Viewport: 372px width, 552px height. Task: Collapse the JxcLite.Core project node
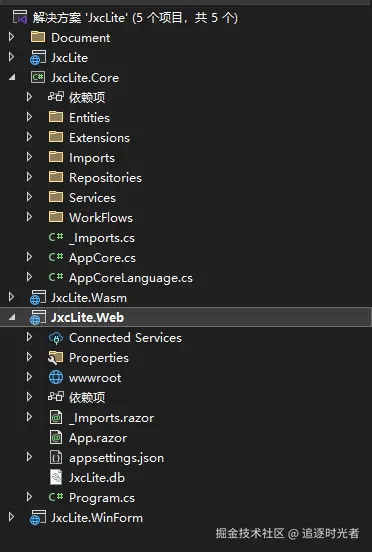(12, 77)
